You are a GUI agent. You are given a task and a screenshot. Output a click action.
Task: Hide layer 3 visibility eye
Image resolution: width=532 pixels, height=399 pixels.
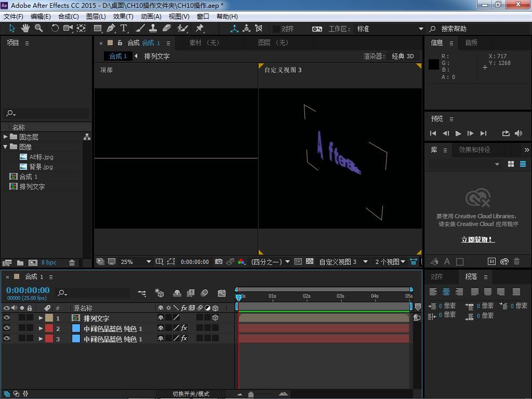coord(6,338)
